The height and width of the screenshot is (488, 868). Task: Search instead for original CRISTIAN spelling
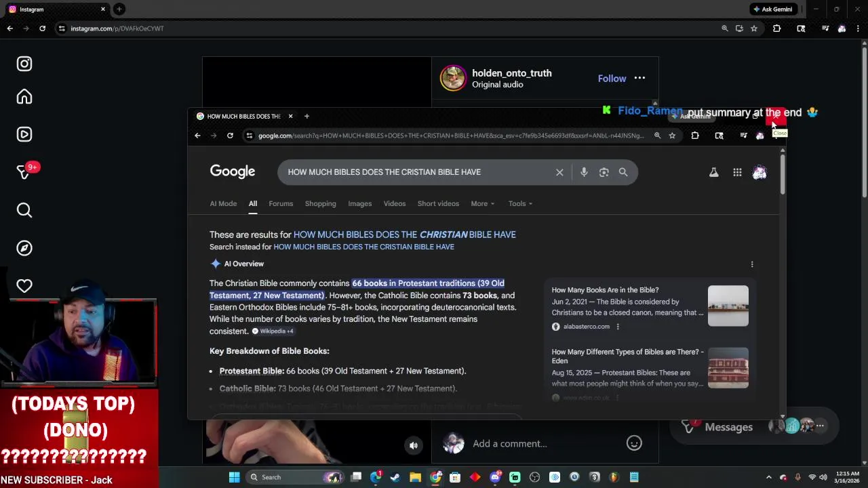tap(363, 247)
